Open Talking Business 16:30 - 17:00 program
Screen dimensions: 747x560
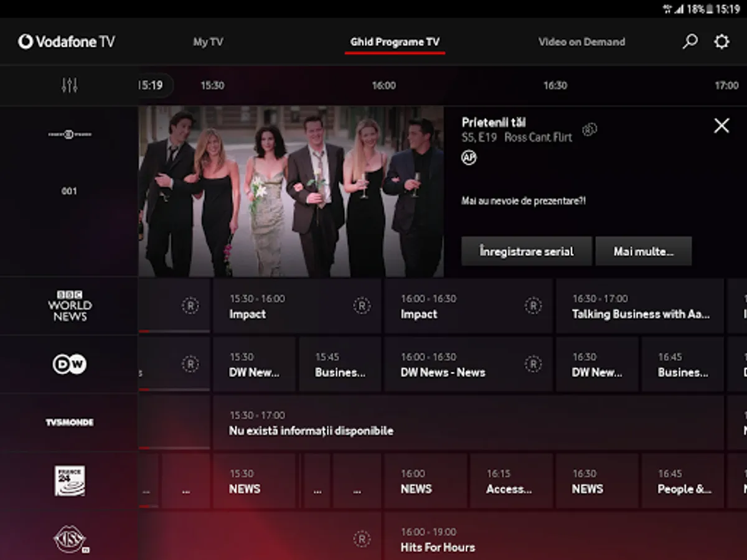(x=640, y=306)
